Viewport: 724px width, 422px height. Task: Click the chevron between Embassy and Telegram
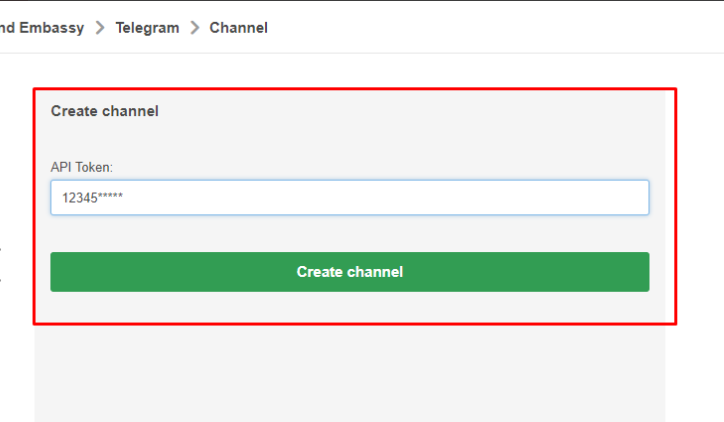tap(100, 28)
